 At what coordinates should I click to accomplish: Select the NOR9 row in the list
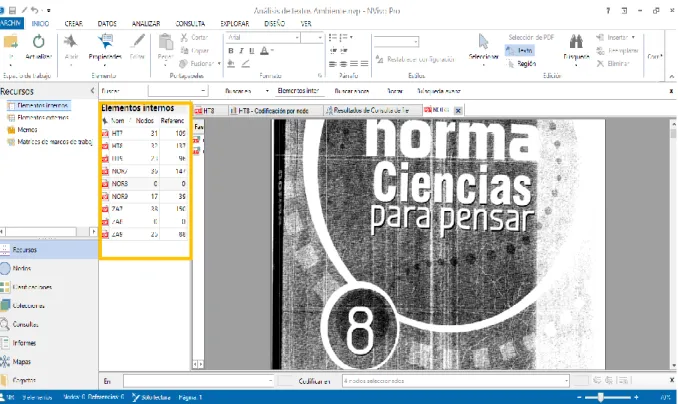[145, 196]
